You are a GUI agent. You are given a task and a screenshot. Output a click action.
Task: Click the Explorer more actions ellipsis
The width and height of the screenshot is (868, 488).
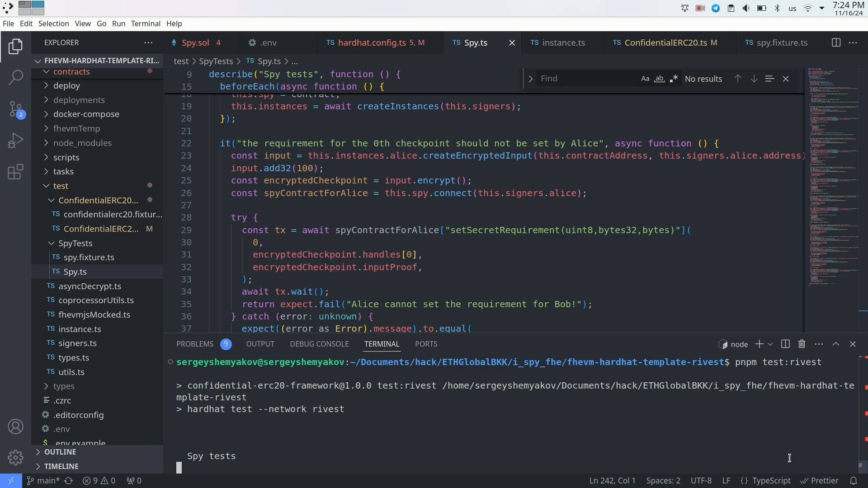(148, 42)
